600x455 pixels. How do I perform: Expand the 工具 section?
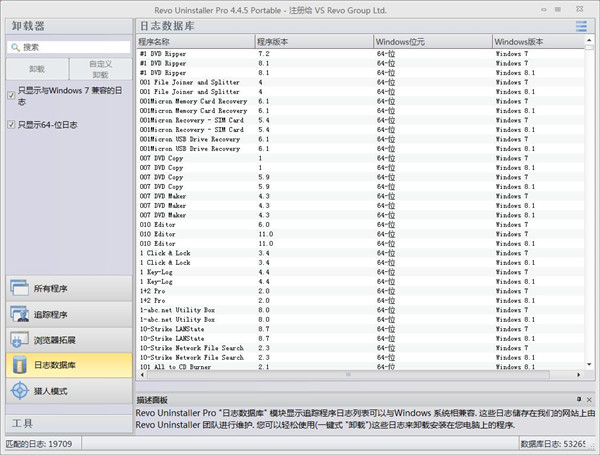pos(66,423)
